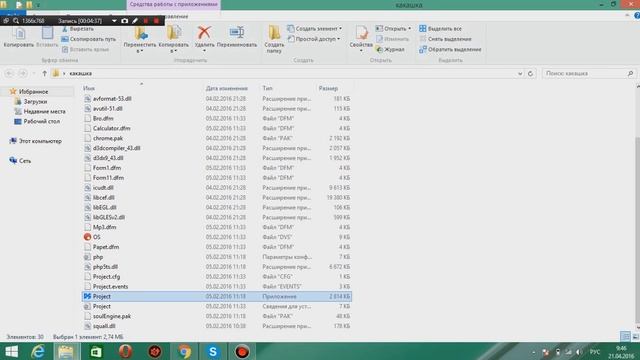Viewport: 640px width, 360px height.
Task: Open Windows Store from the taskbar
Action: click(x=96, y=351)
